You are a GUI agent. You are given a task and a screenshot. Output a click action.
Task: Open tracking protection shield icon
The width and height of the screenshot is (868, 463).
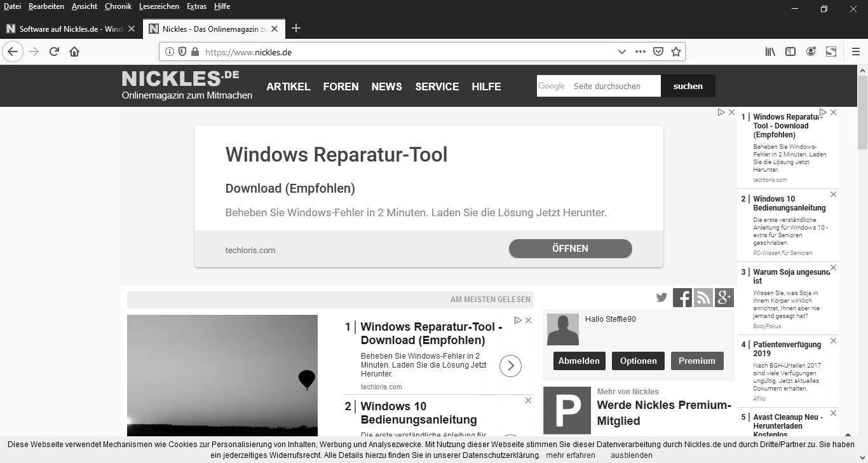(x=182, y=52)
